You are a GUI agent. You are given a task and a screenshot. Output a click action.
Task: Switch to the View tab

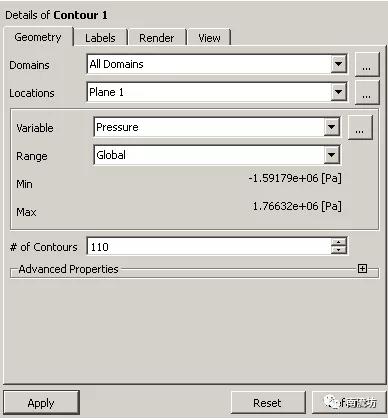209,38
